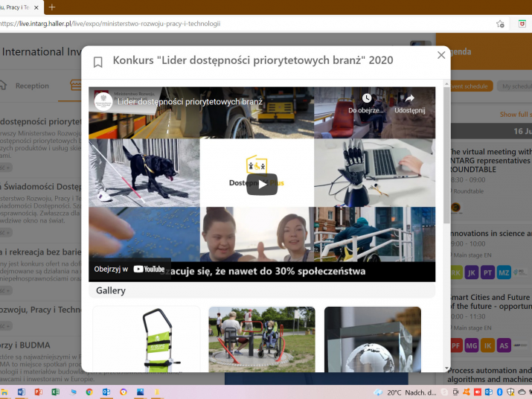Viewport: 532px width, 399px height.
Task: Open a new browser tab
Action: pyautogui.click(x=51, y=7)
